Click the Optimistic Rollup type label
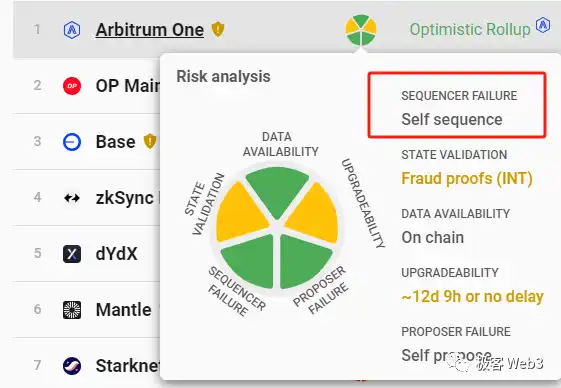The height and width of the screenshot is (388, 561). point(470,29)
